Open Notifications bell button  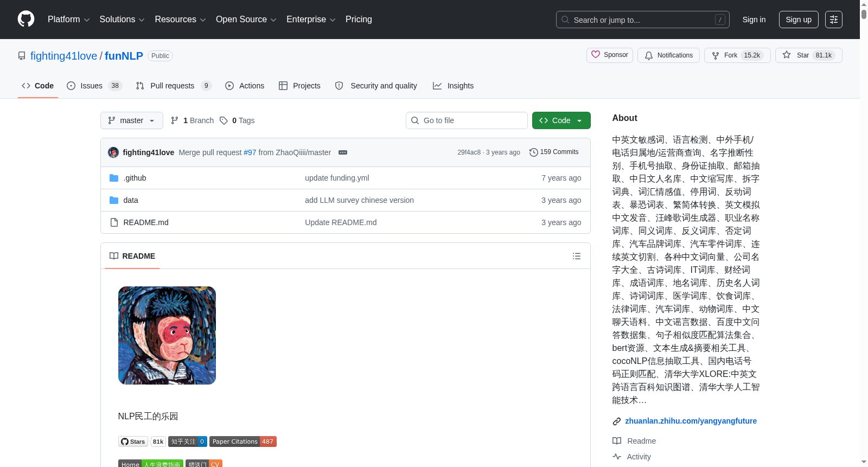click(x=668, y=55)
